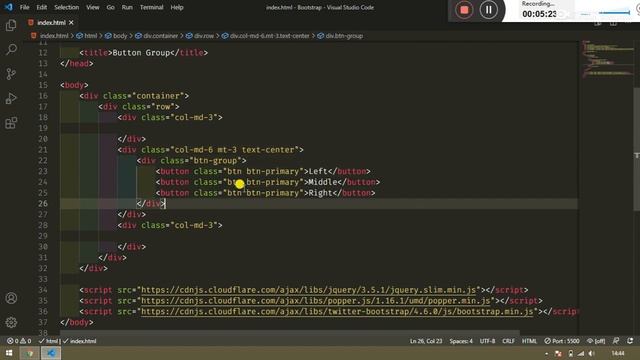Change language mode via HTML
This screenshot has height=360, width=640.
click(x=529, y=341)
